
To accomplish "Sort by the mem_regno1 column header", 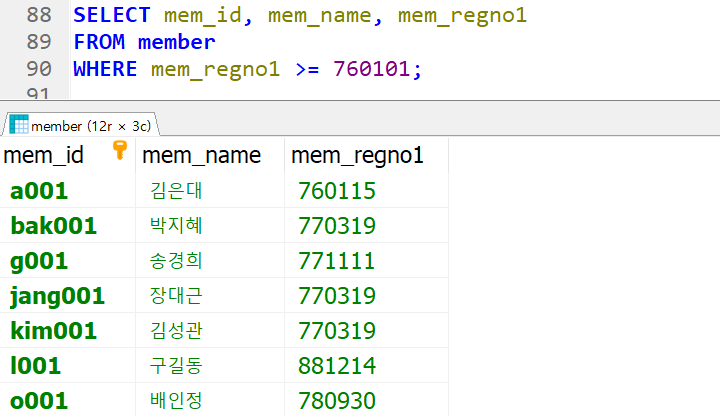I will point(366,155).
